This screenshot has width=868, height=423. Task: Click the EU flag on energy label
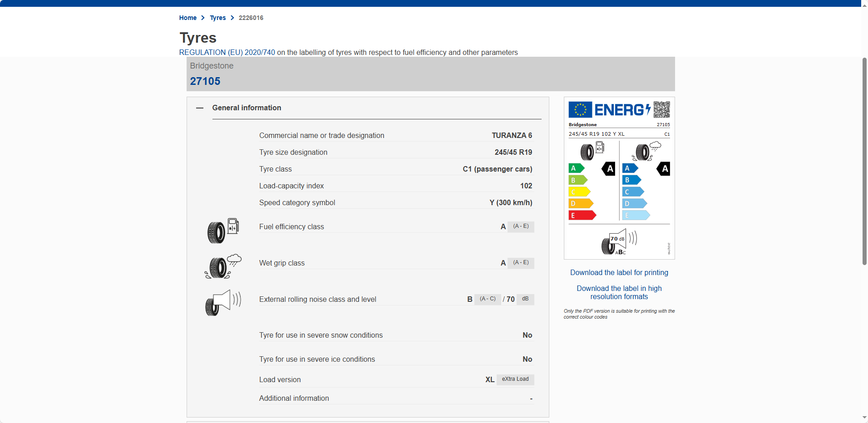point(580,110)
